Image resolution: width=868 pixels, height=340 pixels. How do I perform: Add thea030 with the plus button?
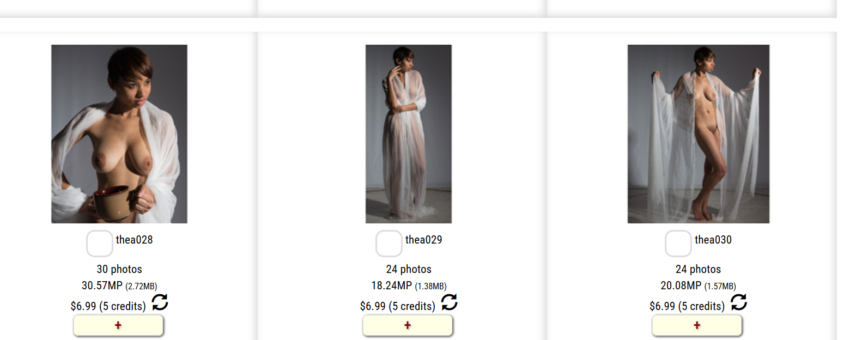(x=697, y=325)
